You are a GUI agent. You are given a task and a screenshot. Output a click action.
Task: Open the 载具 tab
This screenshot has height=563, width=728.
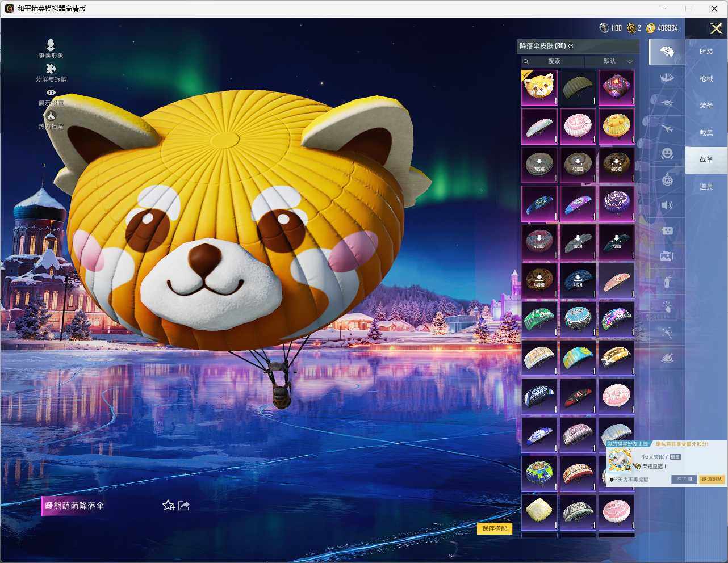pyautogui.click(x=706, y=133)
